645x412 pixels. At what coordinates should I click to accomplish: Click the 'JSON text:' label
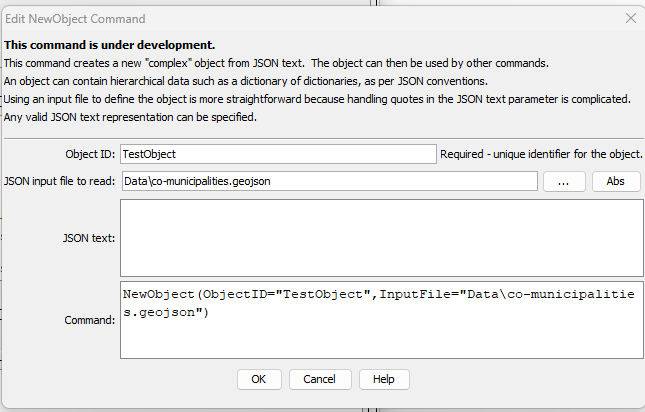(x=89, y=238)
